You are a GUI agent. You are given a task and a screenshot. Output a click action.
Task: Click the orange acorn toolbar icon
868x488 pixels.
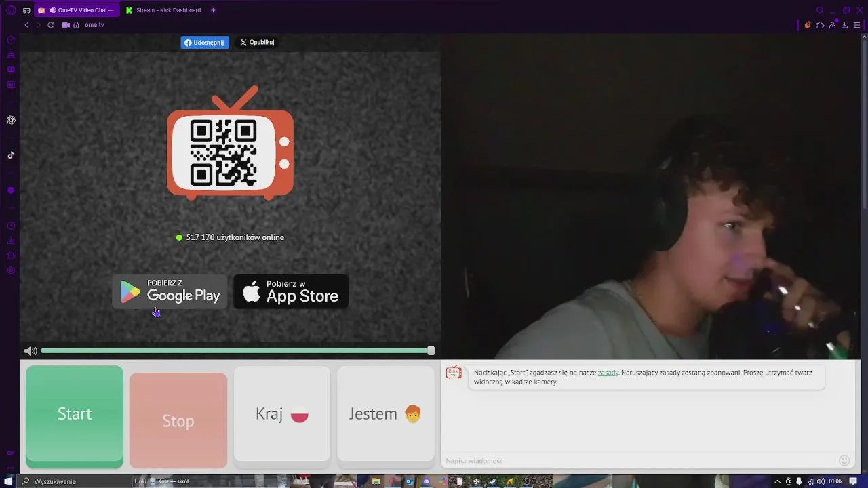pyautogui.click(x=808, y=25)
